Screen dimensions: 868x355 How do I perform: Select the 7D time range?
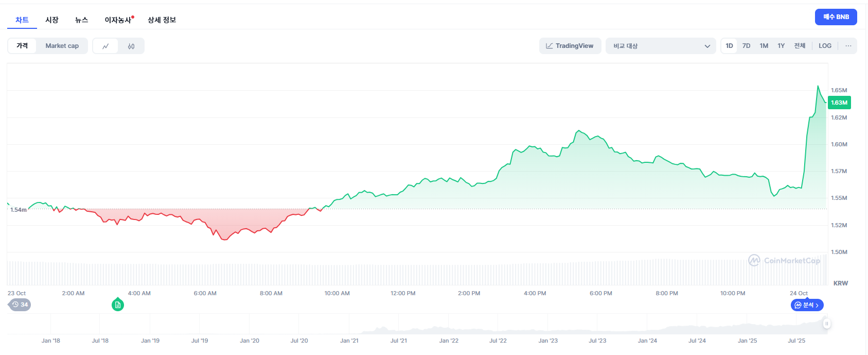coord(746,46)
